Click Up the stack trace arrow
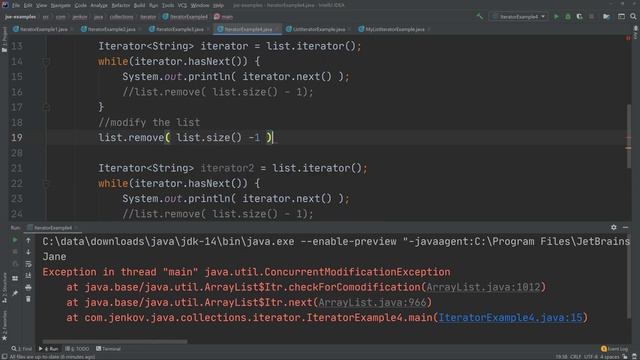Viewport: 640px width, 360px height. point(28,240)
